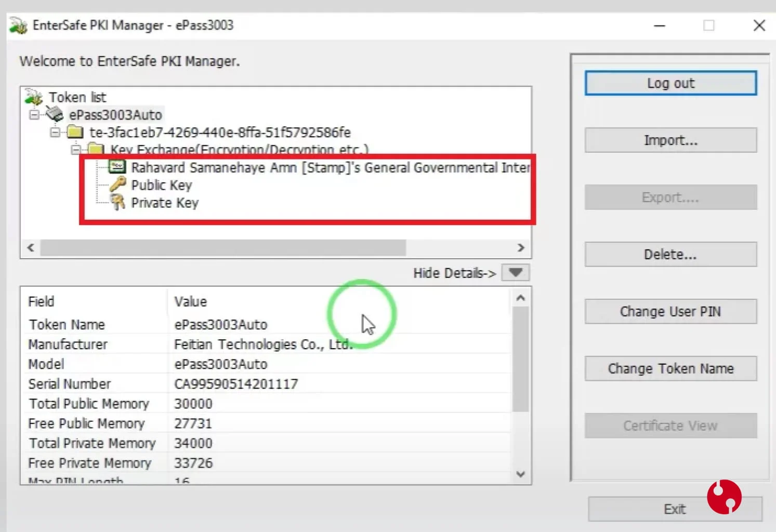Screen dimensions: 776x532
Task: Collapse the Key Exchange tree node
Action: point(75,150)
